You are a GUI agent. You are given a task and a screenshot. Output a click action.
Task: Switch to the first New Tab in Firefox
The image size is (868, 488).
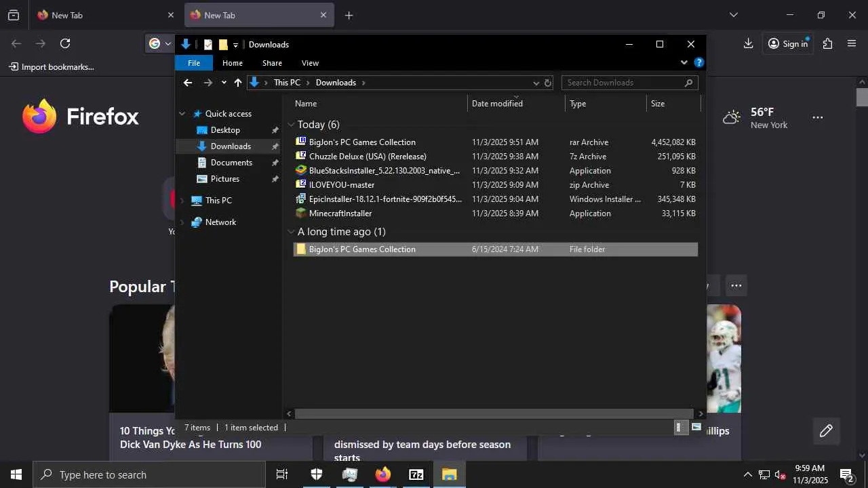[x=105, y=15]
